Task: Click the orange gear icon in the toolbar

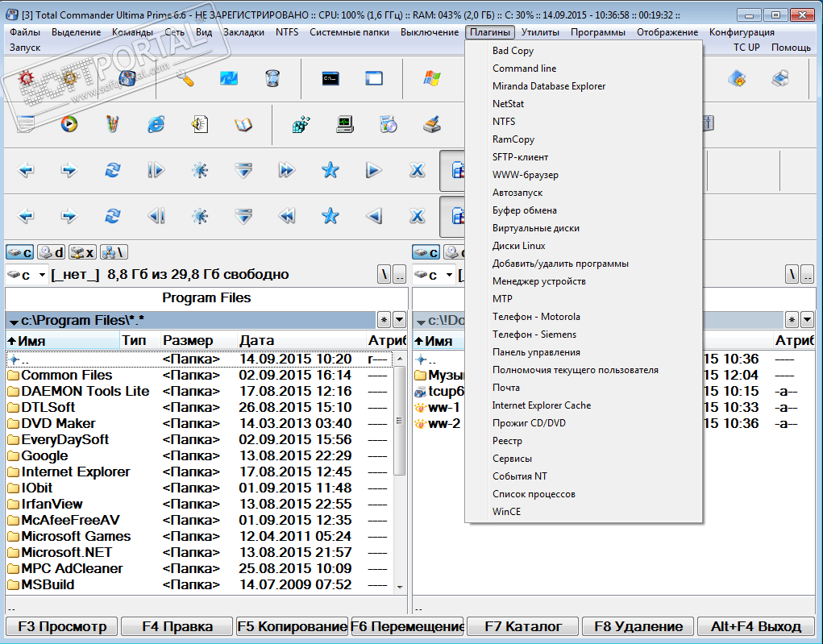Action: (x=69, y=79)
